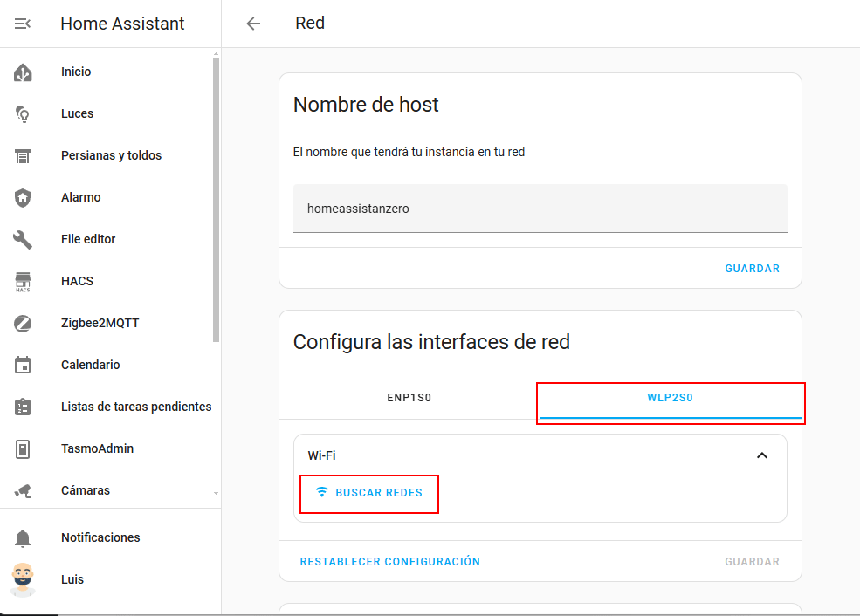Select the Alarmo shield icon
This screenshot has height=616, width=860.
23,198
